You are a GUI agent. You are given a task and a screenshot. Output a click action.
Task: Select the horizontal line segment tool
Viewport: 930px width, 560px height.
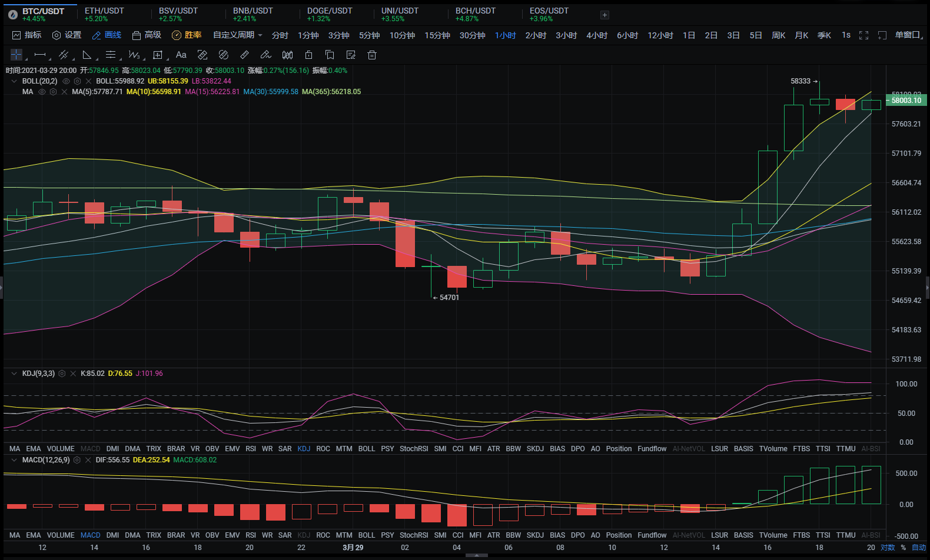[x=40, y=55]
